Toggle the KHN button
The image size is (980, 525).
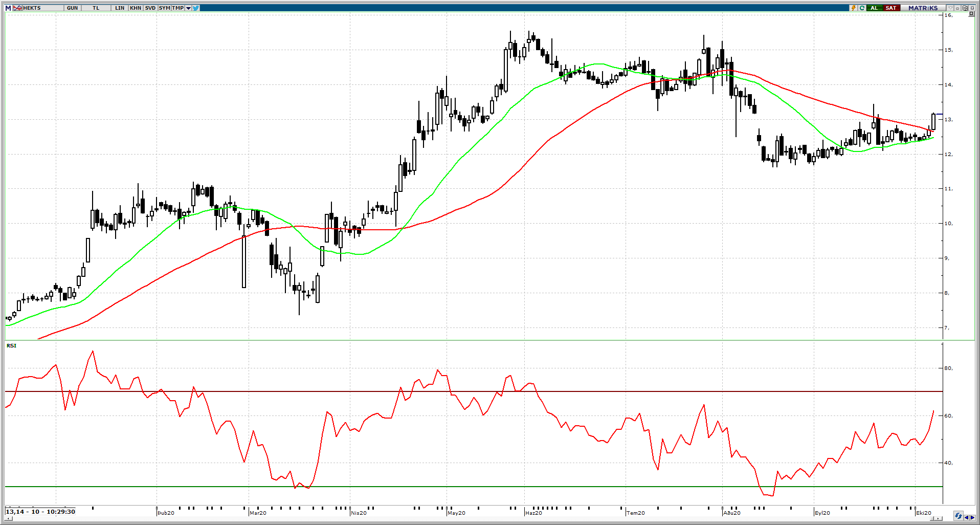point(136,8)
